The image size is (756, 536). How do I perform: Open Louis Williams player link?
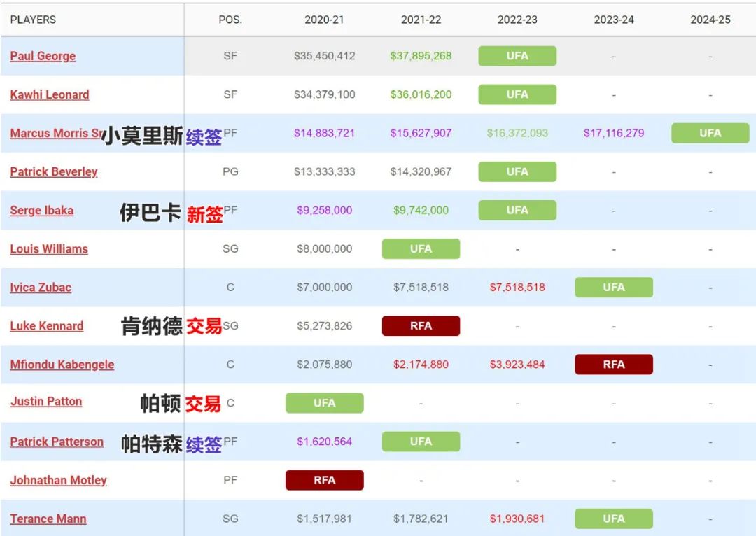(x=49, y=248)
